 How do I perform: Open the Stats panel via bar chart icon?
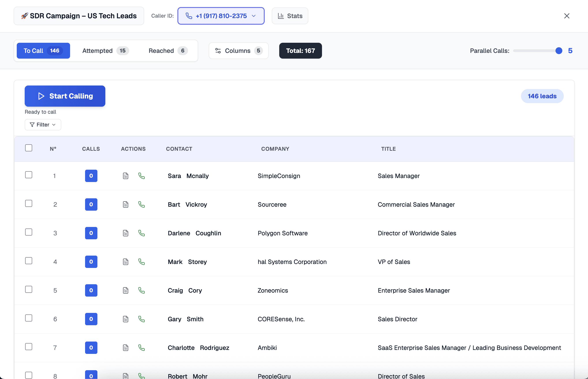(280, 16)
